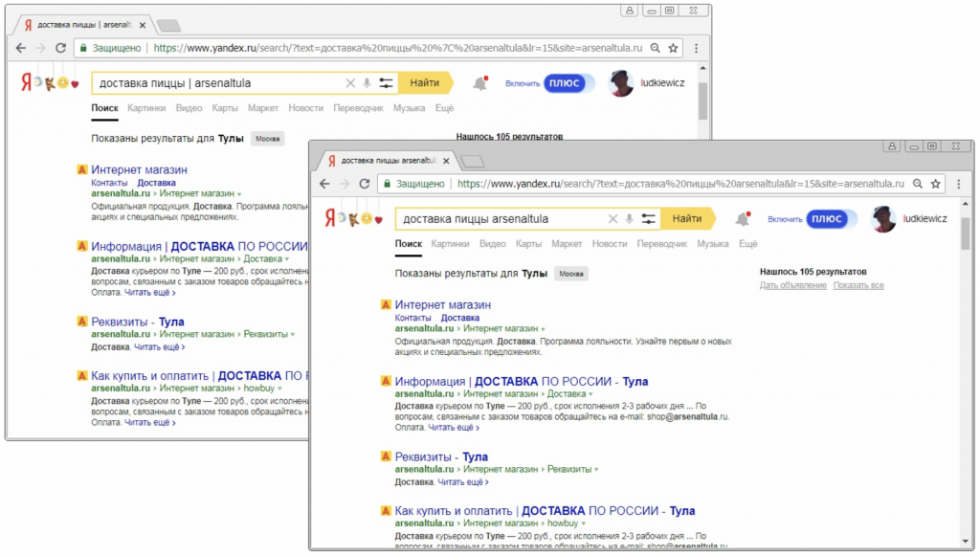
Task: Click Найти button in front window
Action: (x=687, y=218)
